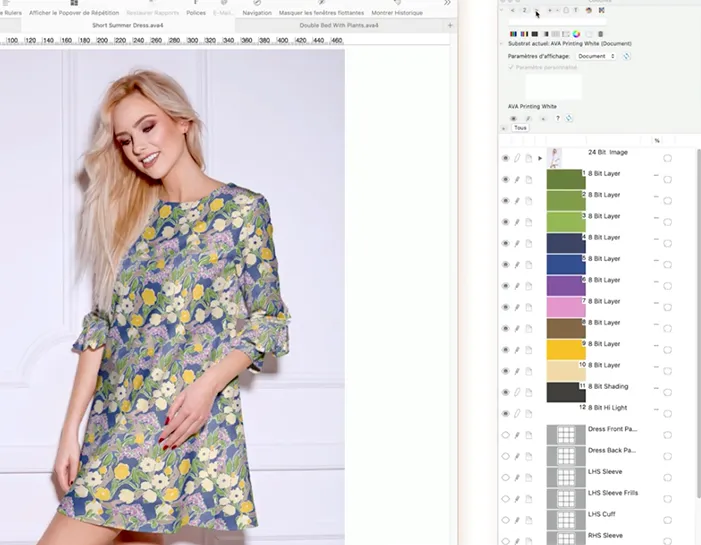Open the color wheel picker icon
The height and width of the screenshot is (545, 701).
pos(576,34)
